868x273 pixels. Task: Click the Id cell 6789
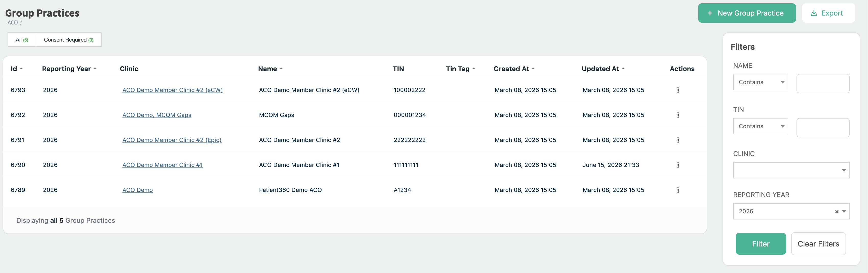tap(18, 190)
